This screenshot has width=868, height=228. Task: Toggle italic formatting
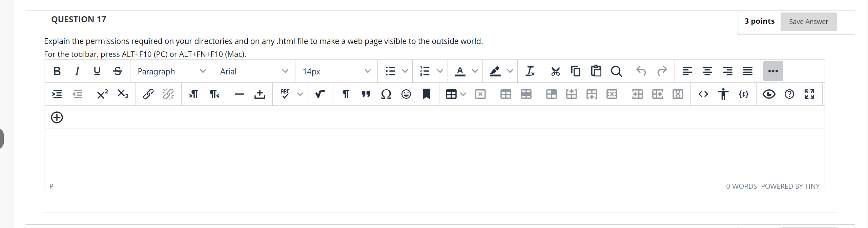point(77,71)
